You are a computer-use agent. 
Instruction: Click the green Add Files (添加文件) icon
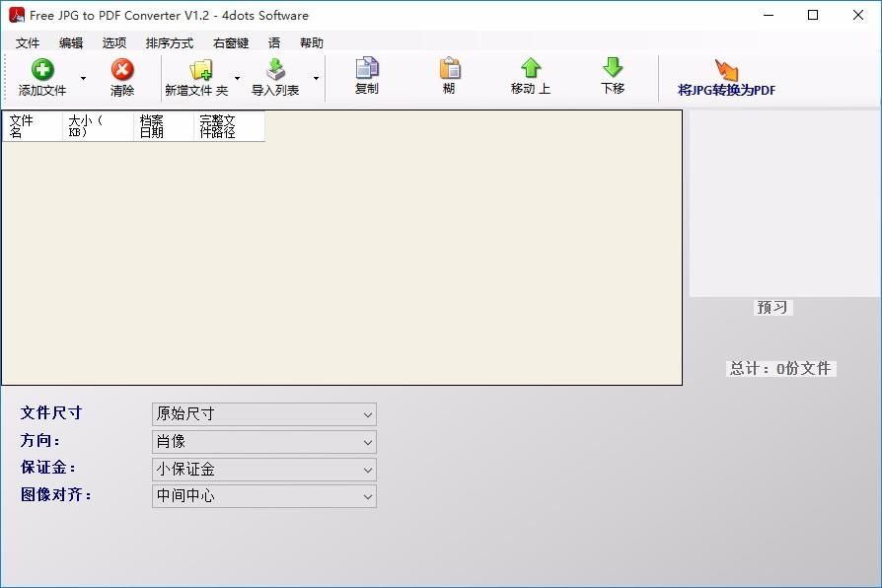point(42,69)
